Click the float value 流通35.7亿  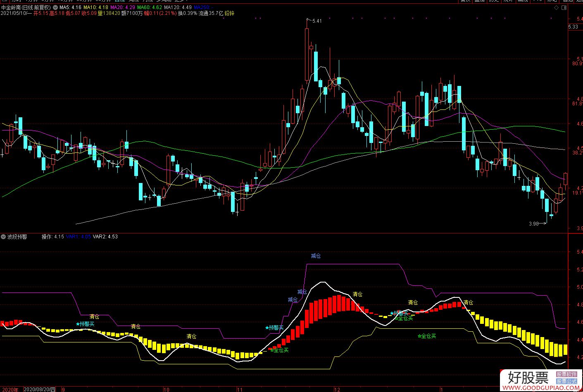point(211,13)
